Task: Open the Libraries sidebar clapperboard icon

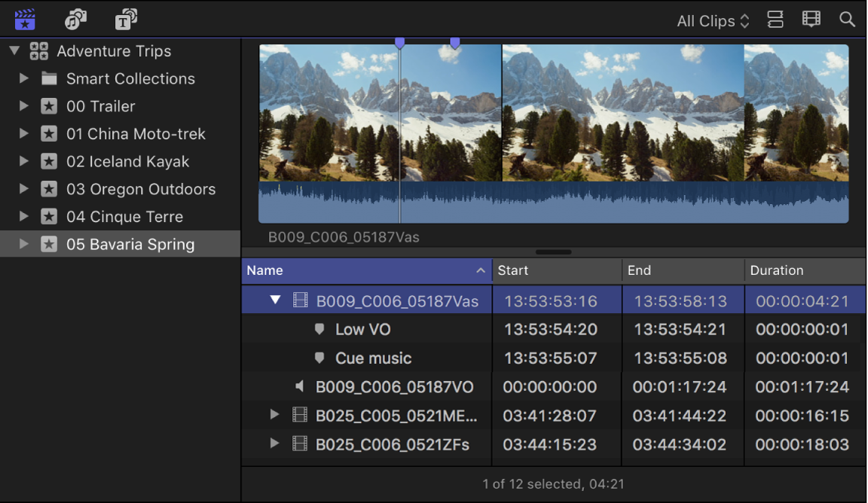Action: [25, 19]
